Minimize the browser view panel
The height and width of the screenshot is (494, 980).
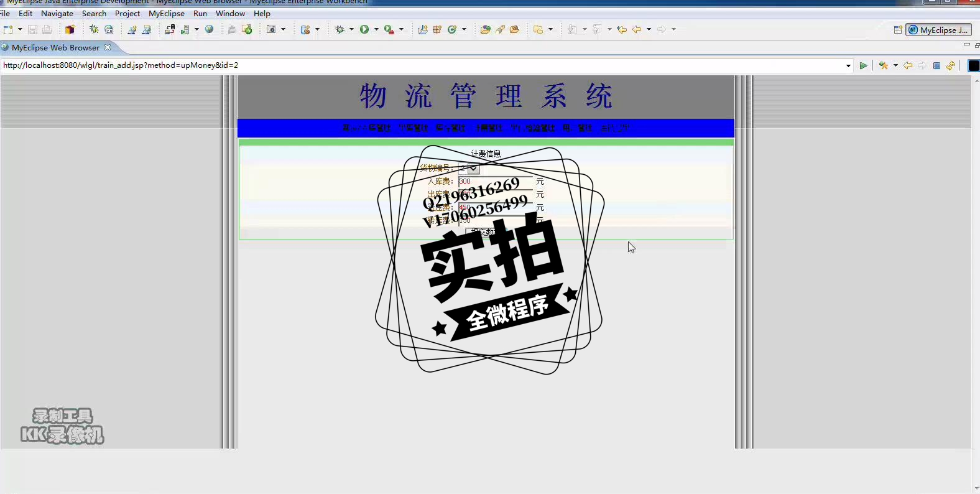966,45
